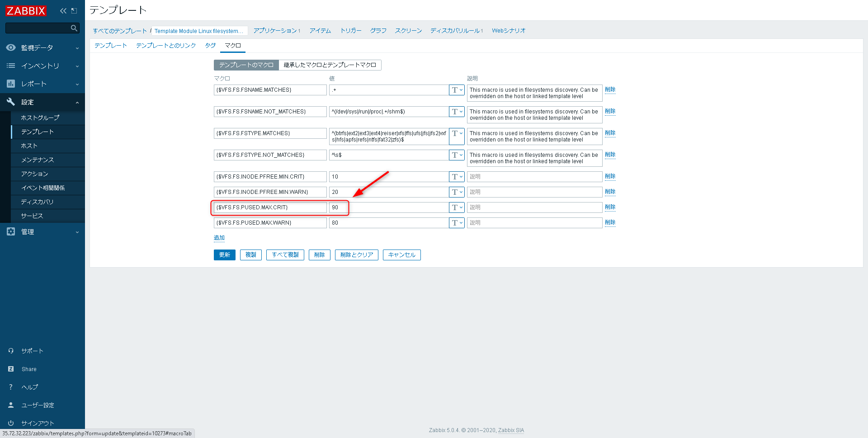Focus the sidebar search input
This screenshot has width=868, height=438.
click(38, 28)
